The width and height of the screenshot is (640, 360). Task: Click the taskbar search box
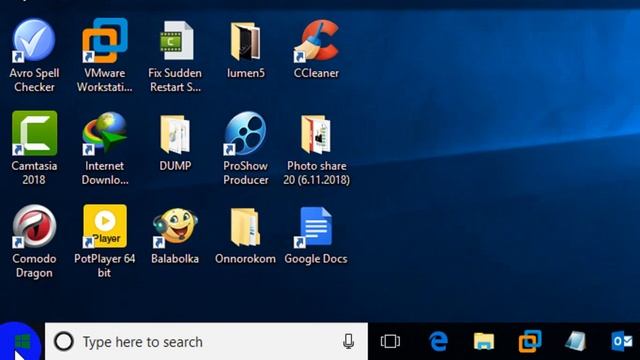[206, 342]
